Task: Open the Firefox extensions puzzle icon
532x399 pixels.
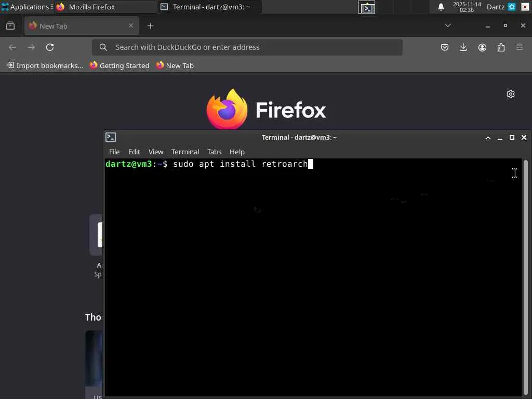Action: [x=501, y=47]
